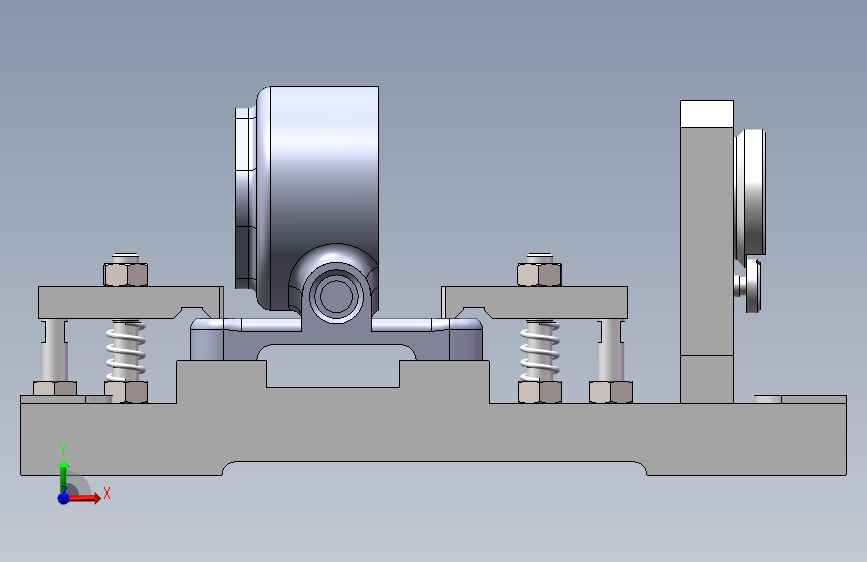Viewport: 867px width, 562px height.
Task: Click the green Y label above the triad
Action: click(x=63, y=450)
